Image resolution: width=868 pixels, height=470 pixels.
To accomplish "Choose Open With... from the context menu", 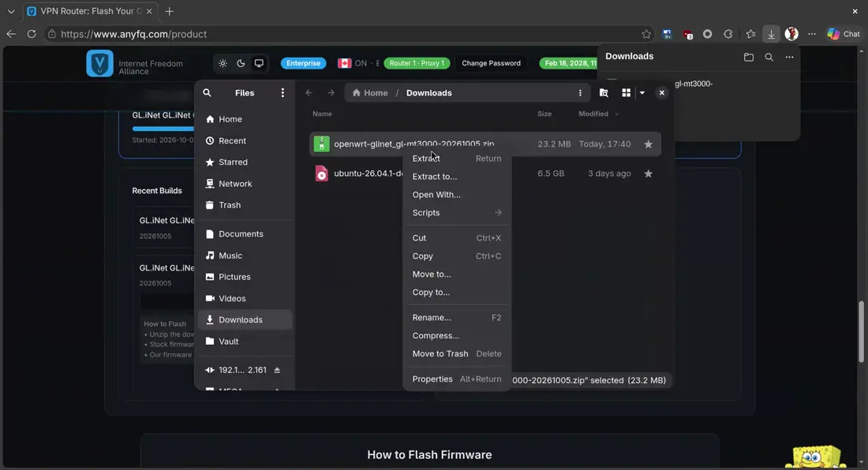I will tap(457, 195).
